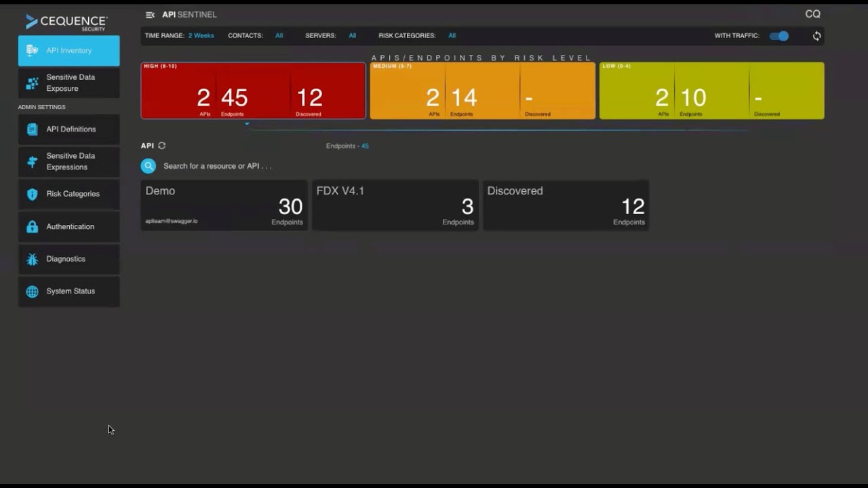
Task: Open the Time Range 2 Weeks dropdown
Action: [201, 36]
